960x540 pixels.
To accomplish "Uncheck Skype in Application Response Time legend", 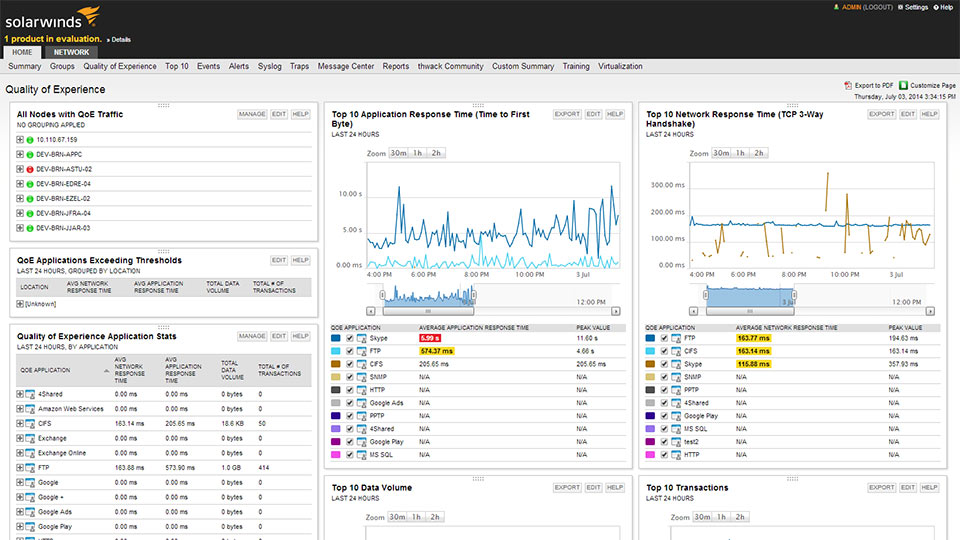I will pyautogui.click(x=349, y=339).
